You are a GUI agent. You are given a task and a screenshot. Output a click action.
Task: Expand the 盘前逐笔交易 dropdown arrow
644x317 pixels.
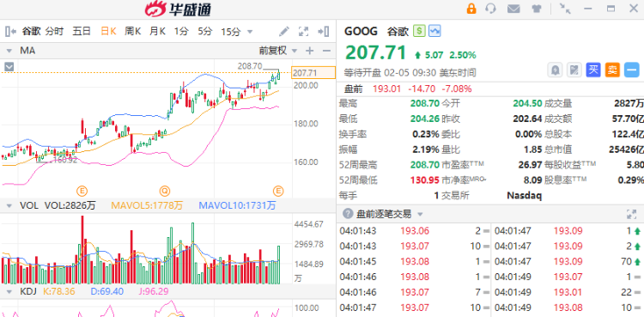coord(420,214)
